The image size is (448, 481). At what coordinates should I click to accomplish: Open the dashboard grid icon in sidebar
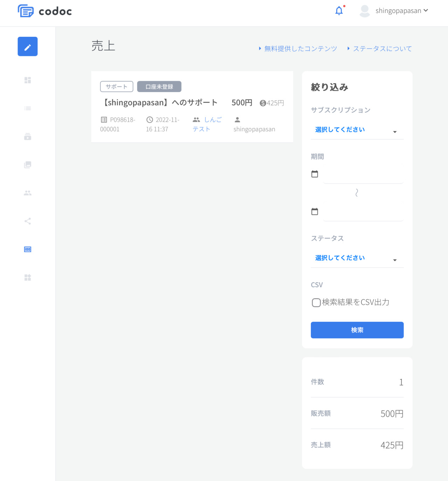click(27, 80)
